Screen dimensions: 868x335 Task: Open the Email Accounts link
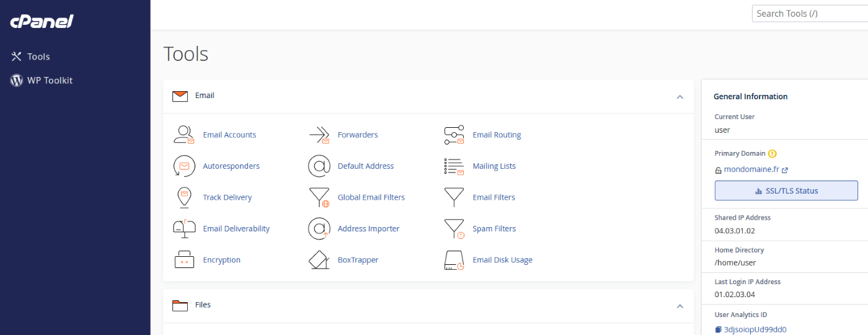229,135
